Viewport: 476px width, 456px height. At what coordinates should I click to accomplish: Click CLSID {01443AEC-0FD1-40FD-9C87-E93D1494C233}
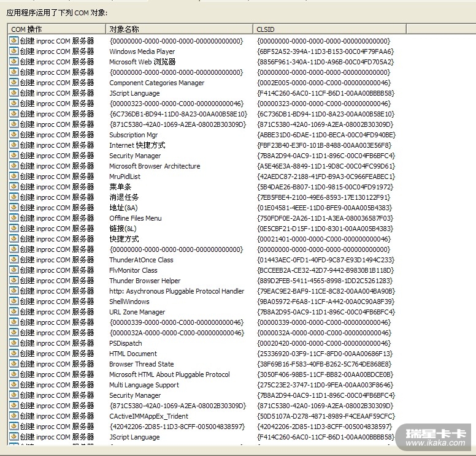pos(326,260)
